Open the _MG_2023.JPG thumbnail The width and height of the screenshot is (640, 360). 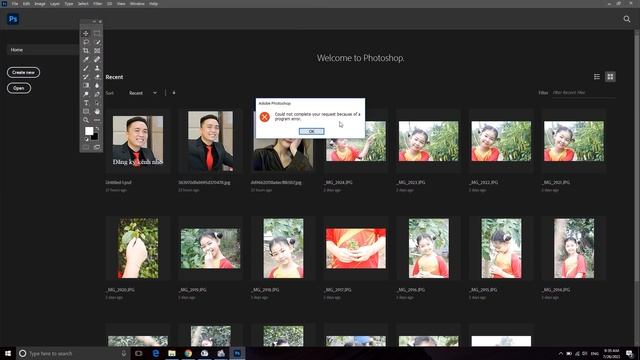(x=428, y=141)
